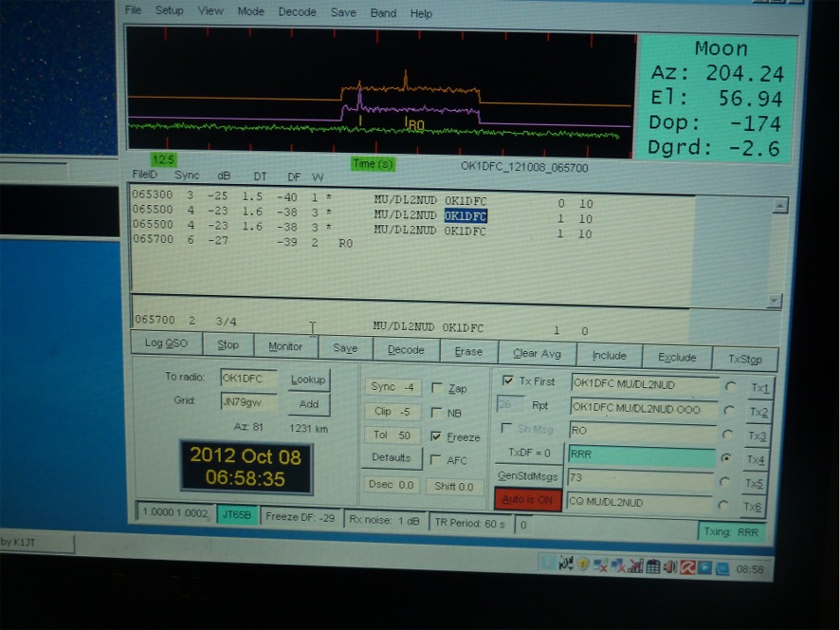Click the Lookup button
The image size is (840, 630).
(308, 380)
